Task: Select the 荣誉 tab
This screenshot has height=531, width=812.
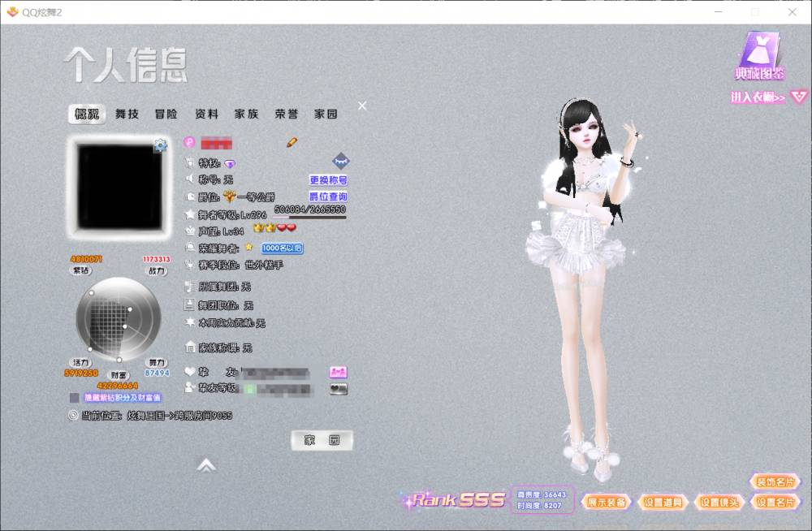Action: click(x=286, y=114)
